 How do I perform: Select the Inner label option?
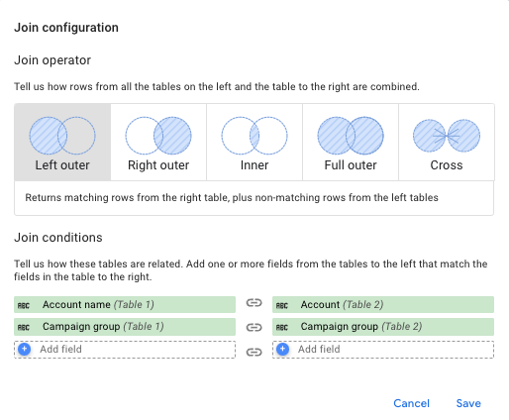[254, 165]
